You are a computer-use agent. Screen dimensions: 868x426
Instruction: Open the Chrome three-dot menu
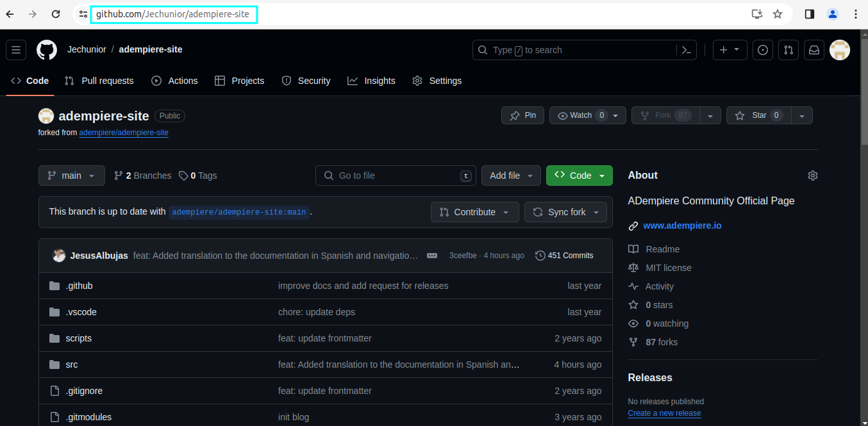pyautogui.click(x=856, y=14)
